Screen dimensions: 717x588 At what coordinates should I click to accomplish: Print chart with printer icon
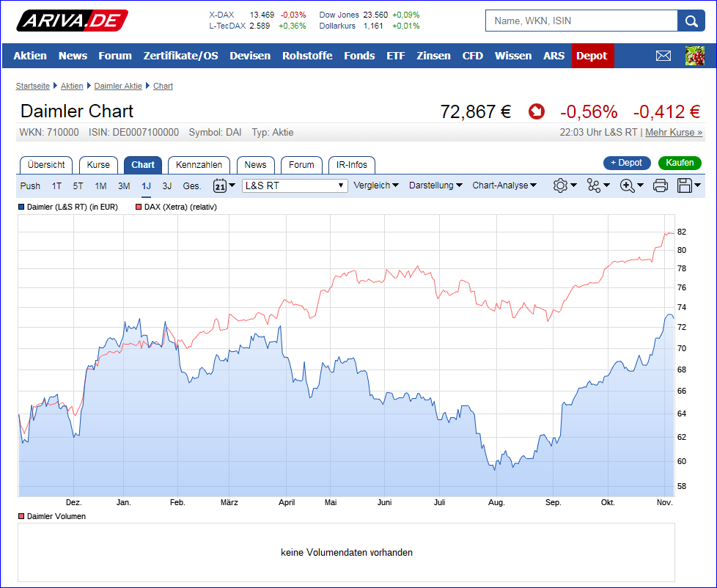coord(661,185)
